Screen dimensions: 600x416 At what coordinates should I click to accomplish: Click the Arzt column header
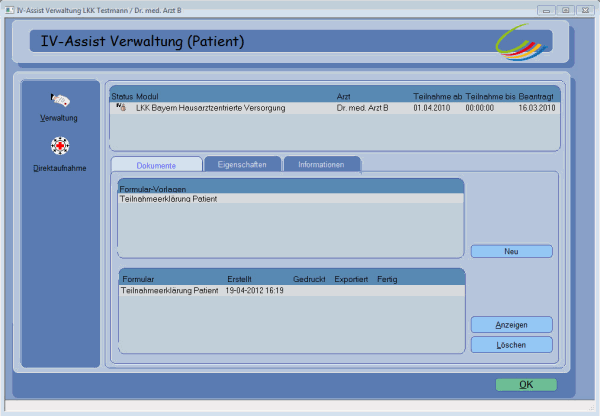343,96
